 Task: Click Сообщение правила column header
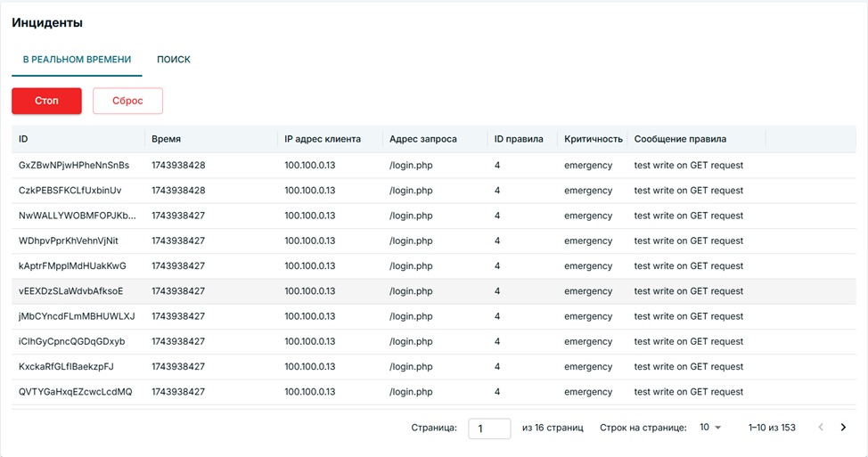click(x=680, y=139)
